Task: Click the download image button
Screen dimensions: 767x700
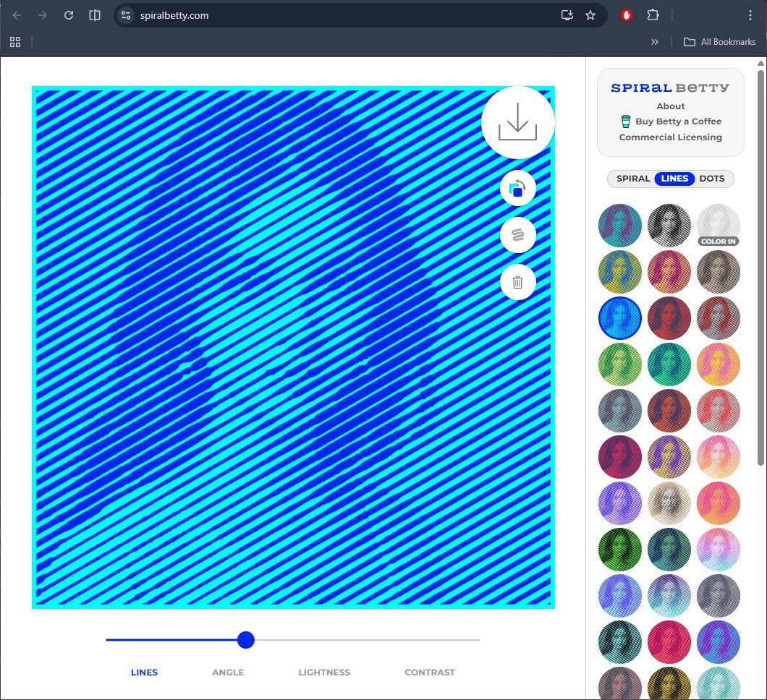Action: (517, 122)
